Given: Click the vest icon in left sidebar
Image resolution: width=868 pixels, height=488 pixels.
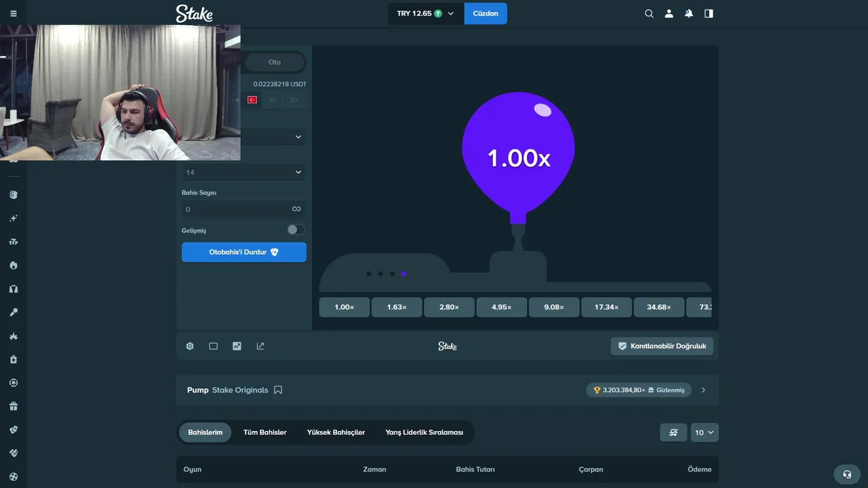Looking at the screenshot, I should click(x=14, y=289).
